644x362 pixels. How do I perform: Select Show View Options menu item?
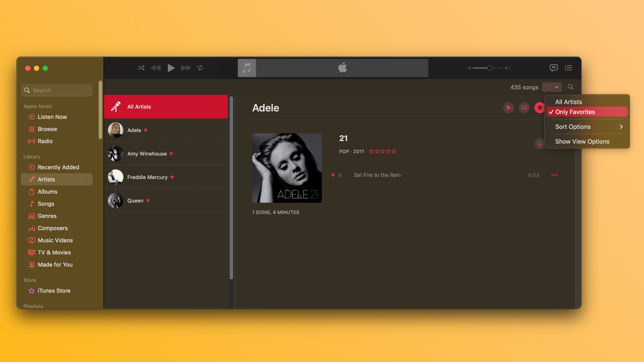tap(582, 141)
